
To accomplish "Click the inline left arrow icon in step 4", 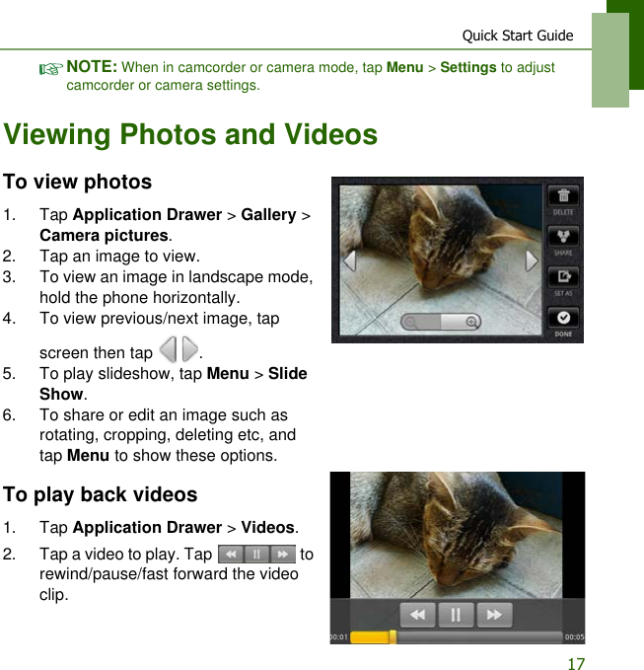I will (x=168, y=349).
